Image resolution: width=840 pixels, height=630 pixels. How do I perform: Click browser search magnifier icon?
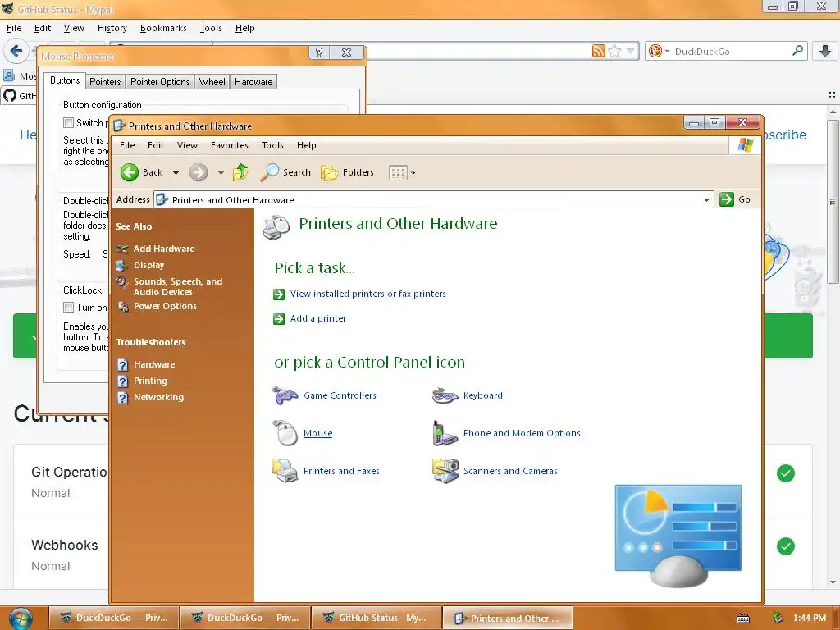797,51
